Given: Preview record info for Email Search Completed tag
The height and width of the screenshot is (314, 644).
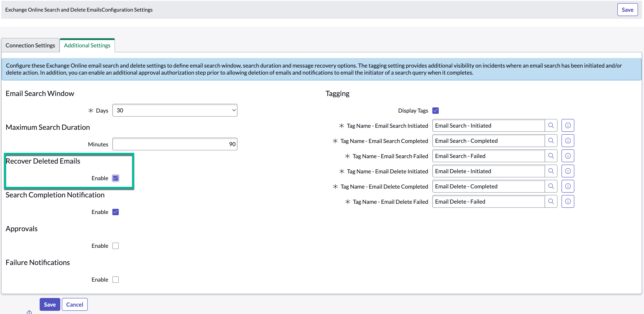Looking at the screenshot, I should tap(568, 141).
